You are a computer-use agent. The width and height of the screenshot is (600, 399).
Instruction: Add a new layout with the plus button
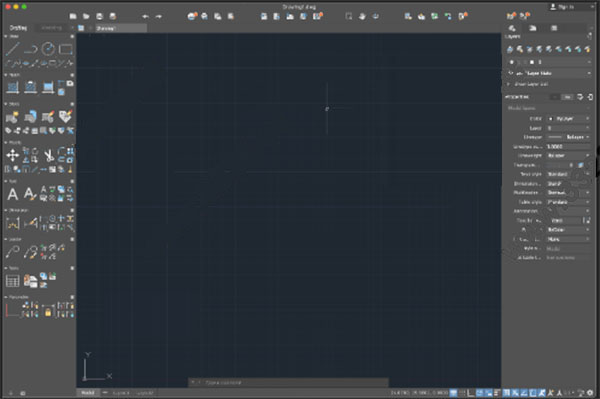click(104, 392)
